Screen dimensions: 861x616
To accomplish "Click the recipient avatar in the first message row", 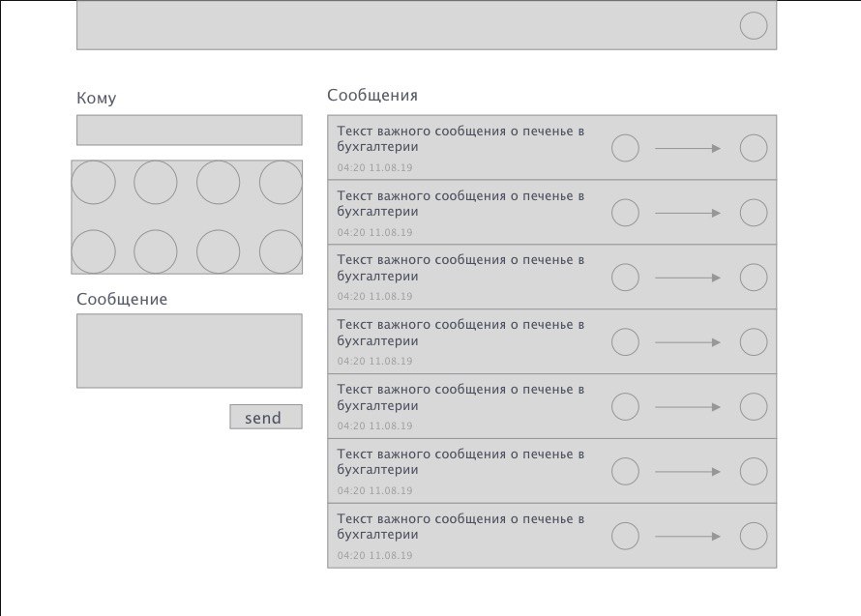I will point(754,148).
